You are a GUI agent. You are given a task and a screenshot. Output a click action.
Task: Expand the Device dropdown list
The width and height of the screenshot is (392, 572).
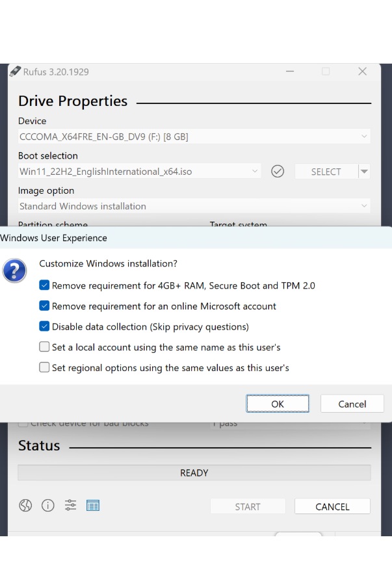(363, 136)
